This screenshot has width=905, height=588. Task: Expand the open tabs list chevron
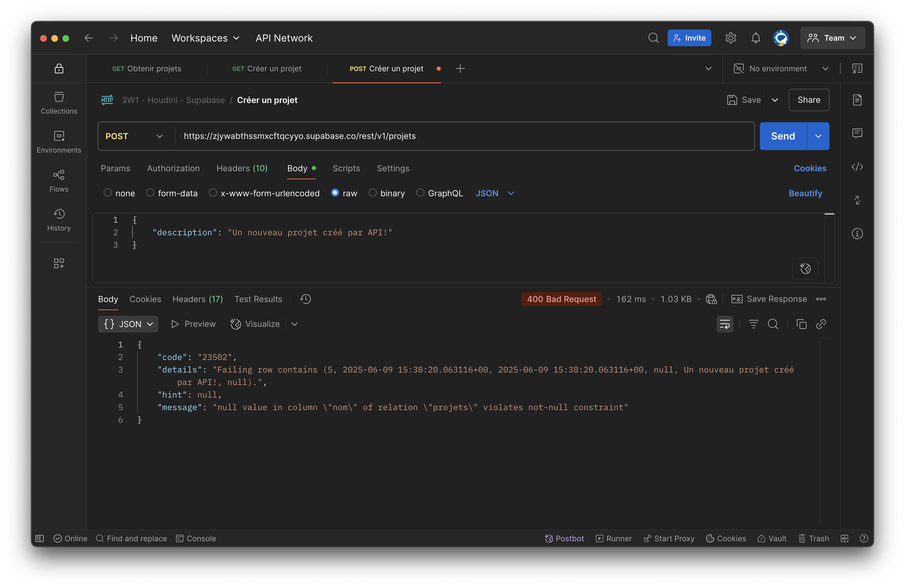point(708,68)
